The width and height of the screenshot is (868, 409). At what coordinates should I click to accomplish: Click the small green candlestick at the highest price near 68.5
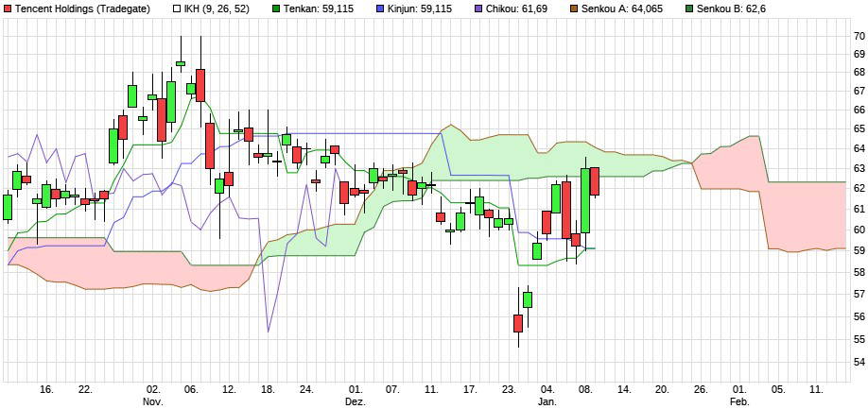[181, 63]
